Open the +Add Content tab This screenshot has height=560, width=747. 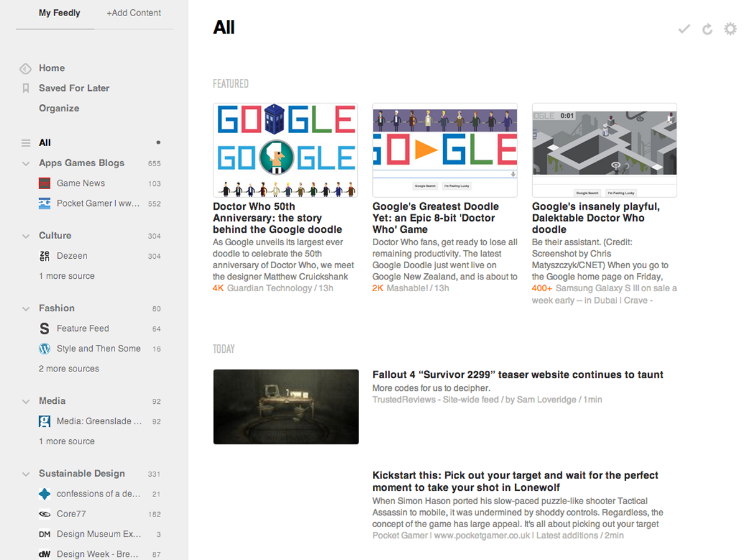click(x=134, y=12)
